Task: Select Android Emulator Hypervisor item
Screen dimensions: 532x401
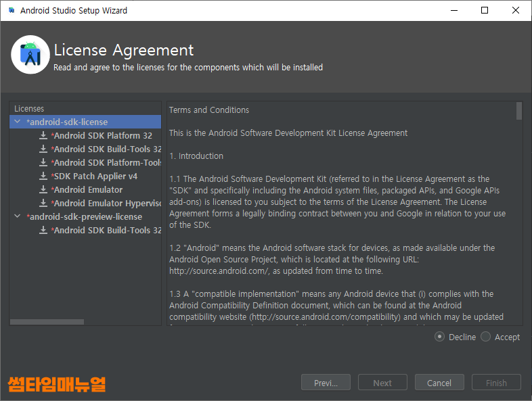Action: (x=106, y=203)
